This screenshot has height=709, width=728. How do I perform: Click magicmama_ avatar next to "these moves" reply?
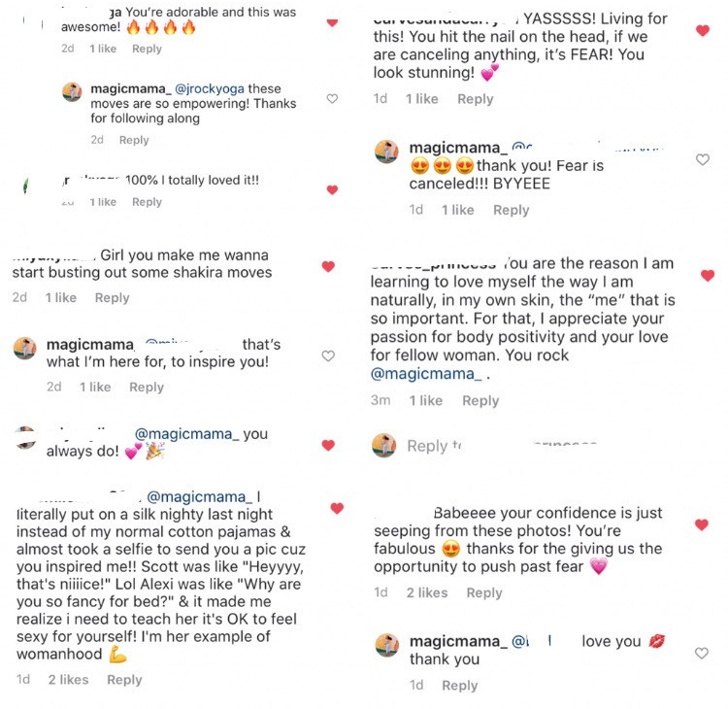(72, 91)
